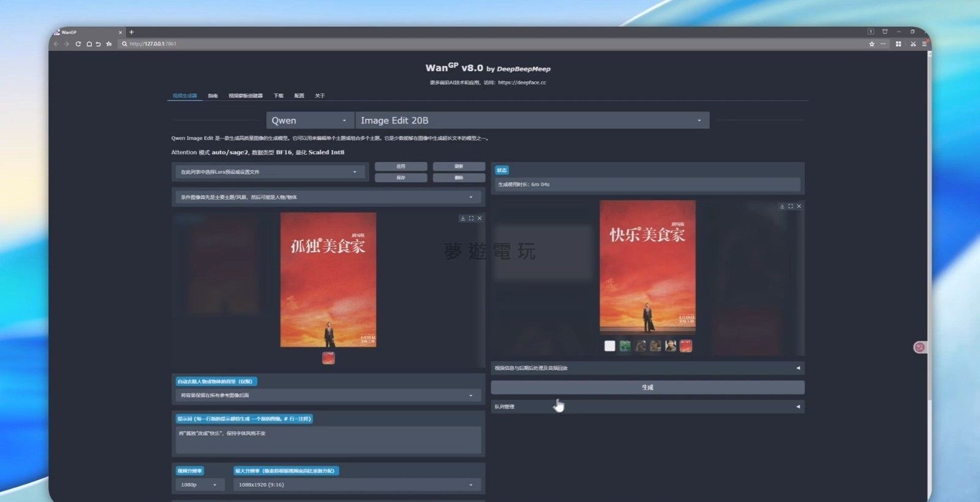Click the 应用 apply button

point(401,167)
